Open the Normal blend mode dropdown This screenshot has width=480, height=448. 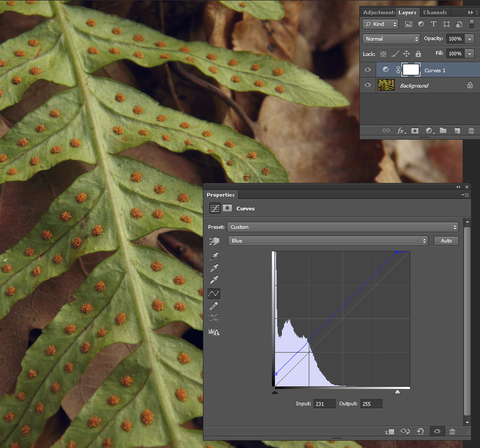(x=391, y=39)
